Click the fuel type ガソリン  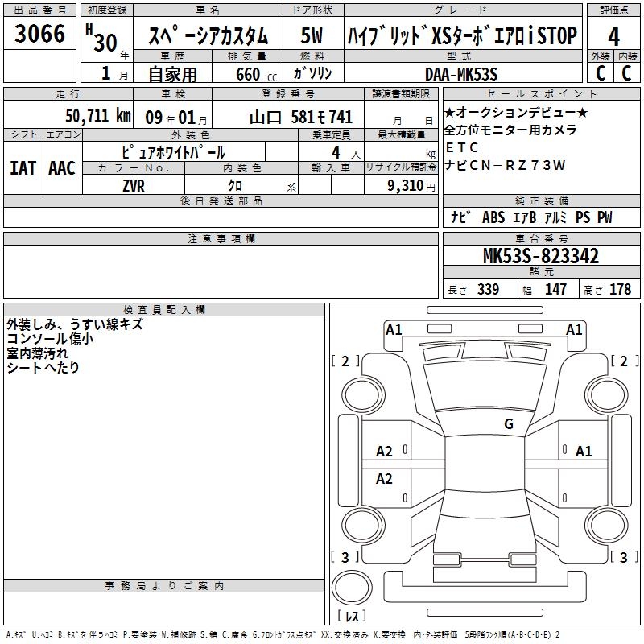point(313,73)
